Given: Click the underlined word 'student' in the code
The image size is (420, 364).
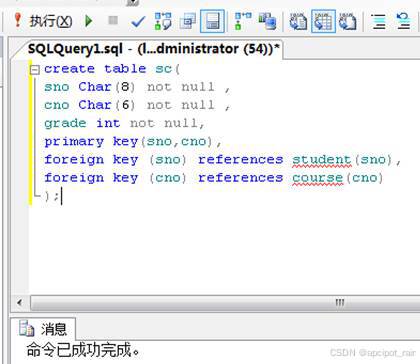Looking at the screenshot, I should click(x=322, y=160).
